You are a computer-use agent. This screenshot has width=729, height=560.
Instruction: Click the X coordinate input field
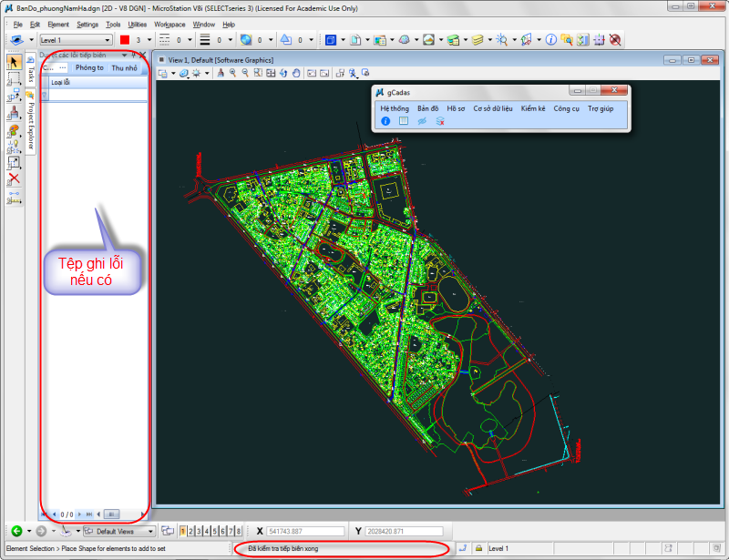click(x=304, y=531)
